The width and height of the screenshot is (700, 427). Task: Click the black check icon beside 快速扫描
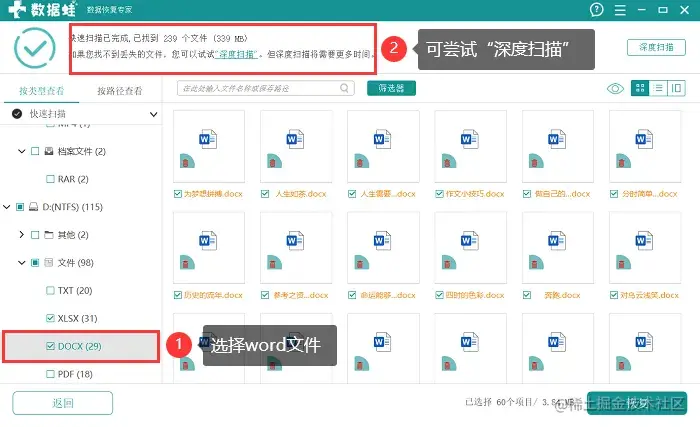tap(17, 113)
